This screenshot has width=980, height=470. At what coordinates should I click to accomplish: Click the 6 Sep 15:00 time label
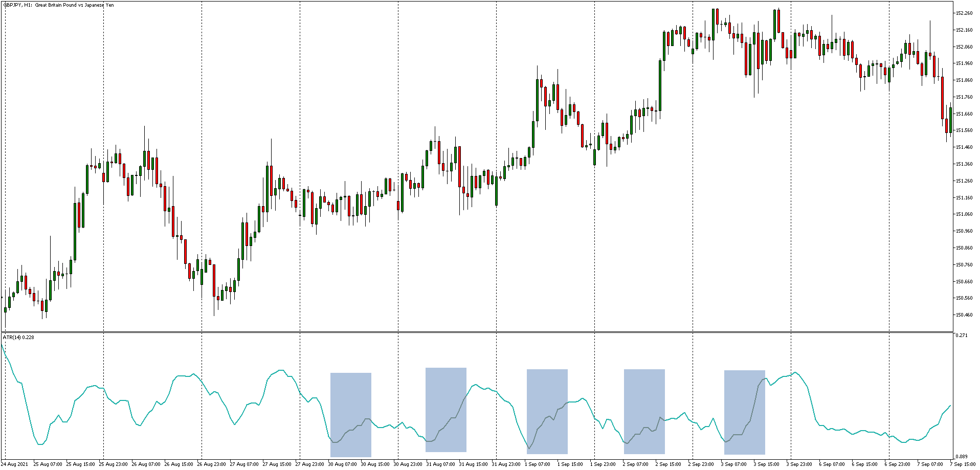coord(865,464)
